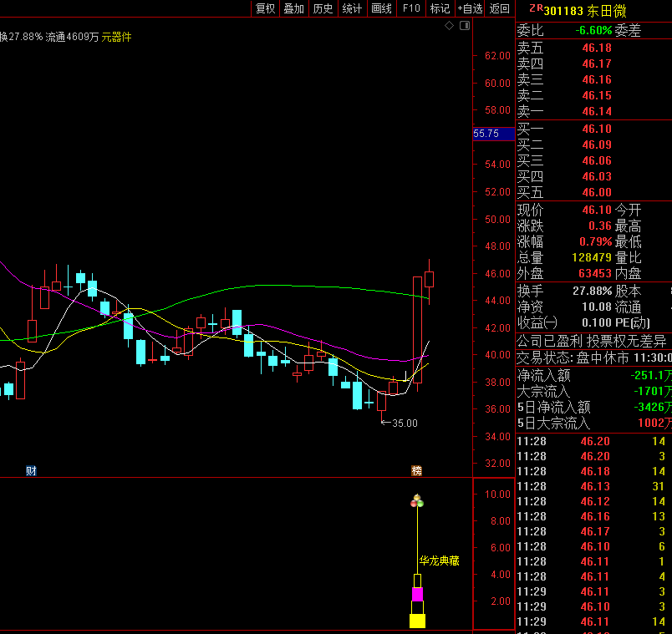Click the 元器件 sector link
This screenshot has height=634, width=672.
pyautogui.click(x=116, y=38)
